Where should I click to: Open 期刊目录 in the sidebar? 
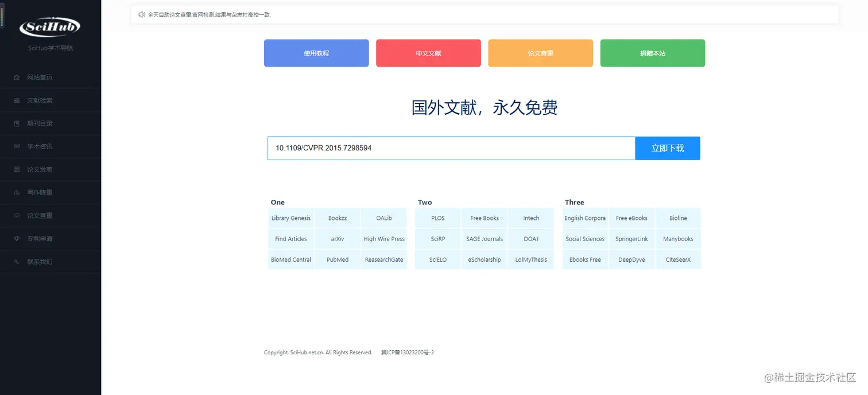pyautogui.click(x=51, y=123)
